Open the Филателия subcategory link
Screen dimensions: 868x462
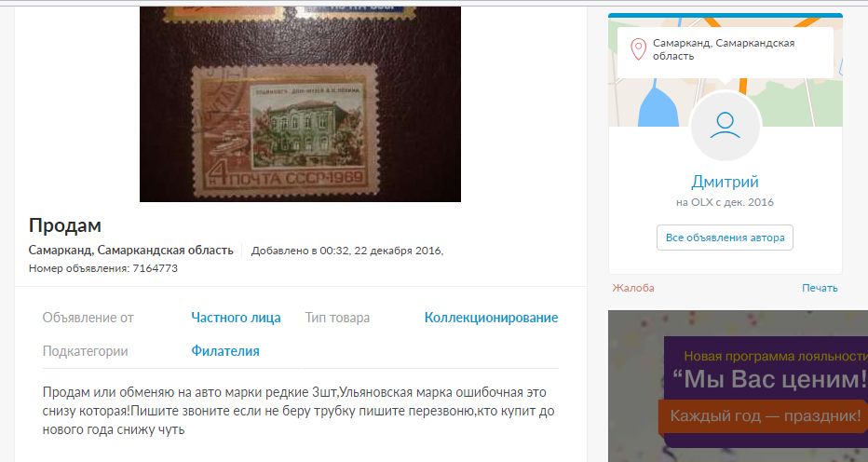(x=225, y=351)
